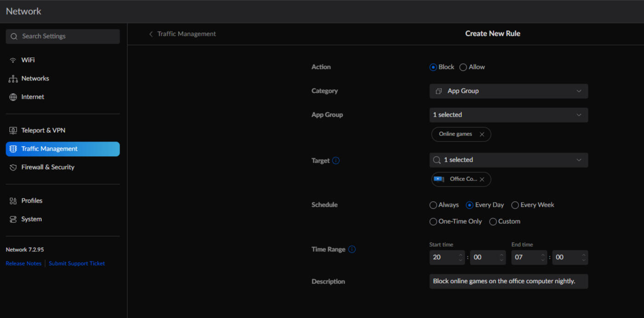This screenshot has height=318, width=644.
Task: Click the WiFi icon in sidebar
Action: pos(13,60)
